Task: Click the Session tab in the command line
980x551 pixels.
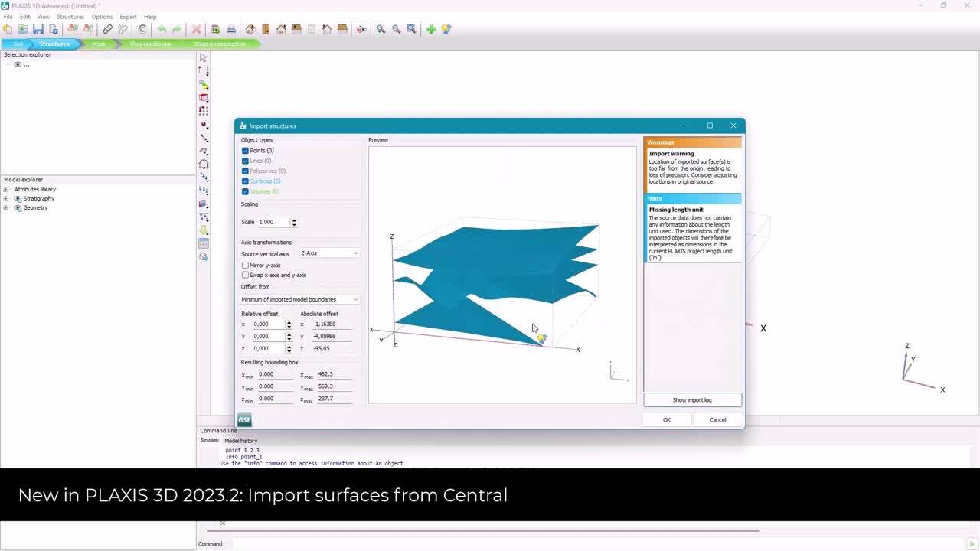Action: (209, 440)
